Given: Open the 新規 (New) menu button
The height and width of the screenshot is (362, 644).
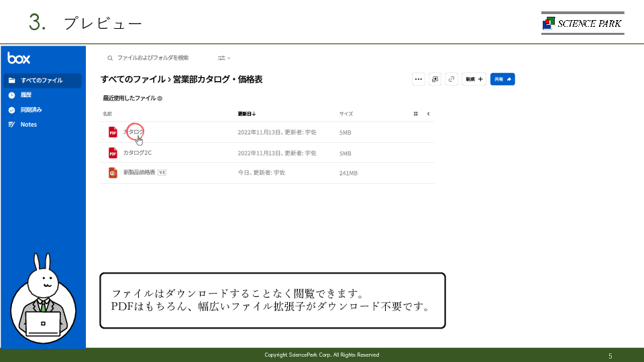Looking at the screenshot, I should pos(475,79).
